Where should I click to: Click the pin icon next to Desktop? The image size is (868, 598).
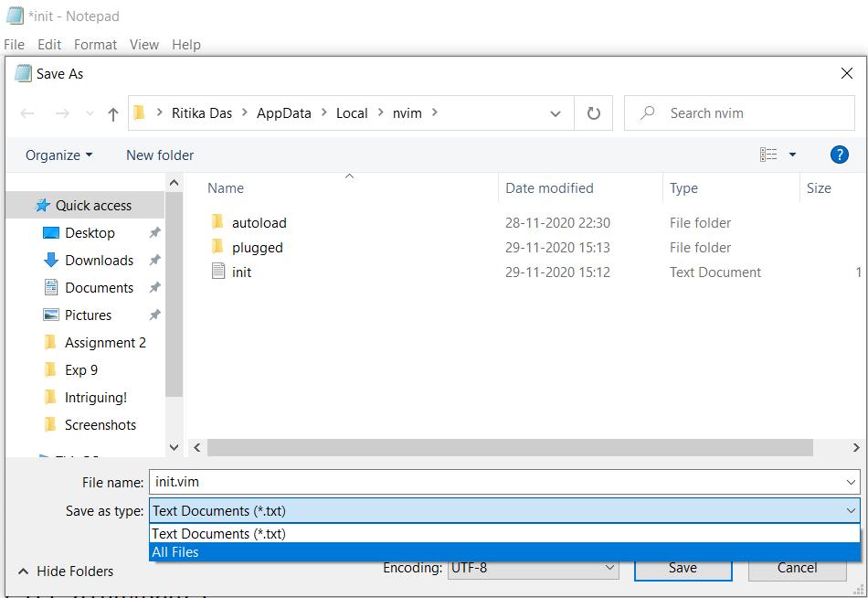pos(154,233)
